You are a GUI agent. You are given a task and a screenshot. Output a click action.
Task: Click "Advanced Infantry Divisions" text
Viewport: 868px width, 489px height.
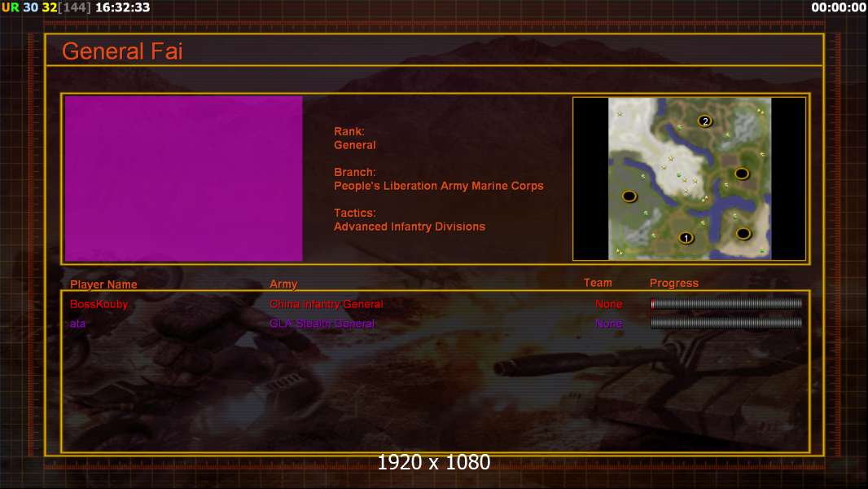410,227
